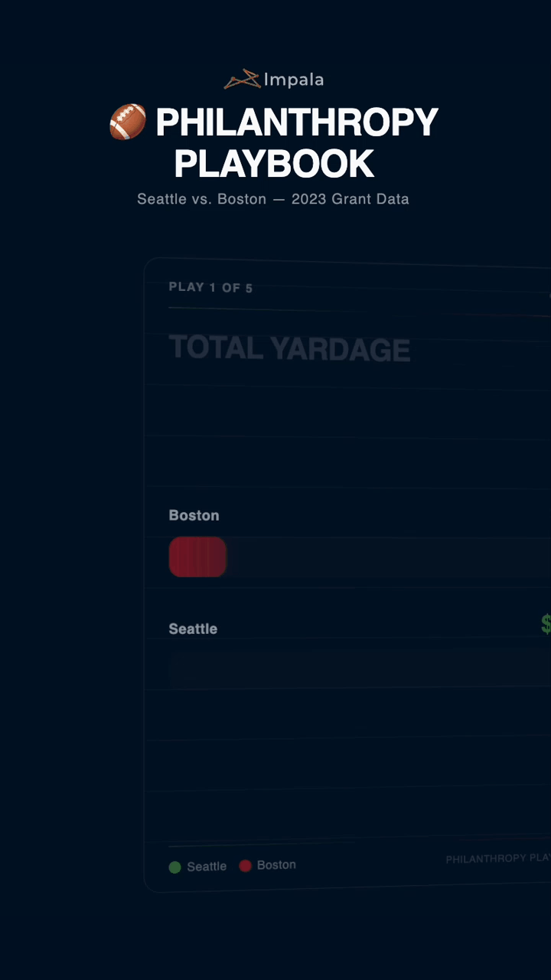Click "2023 Grant Data" in the subtitle
551x980 pixels.
pos(350,199)
